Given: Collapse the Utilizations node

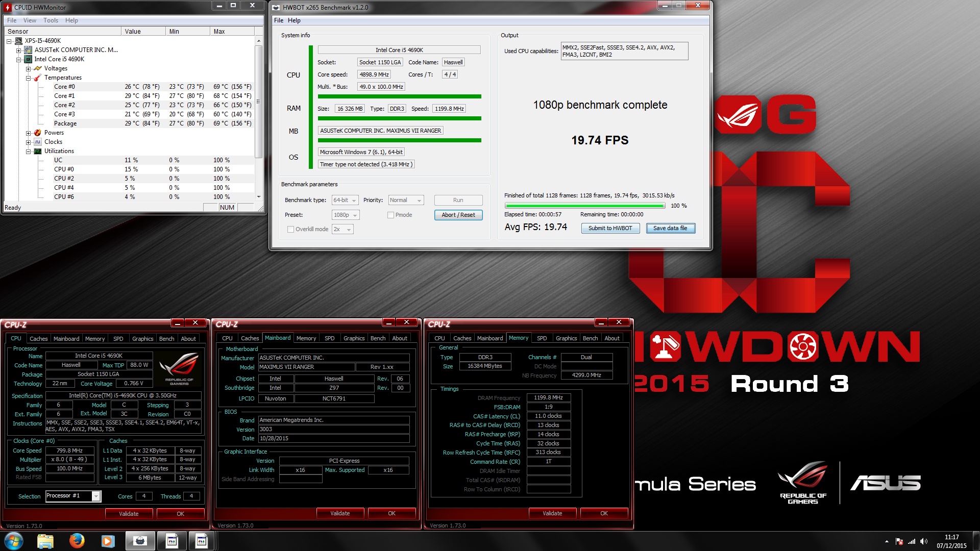Looking at the screenshot, I should pyautogui.click(x=28, y=151).
